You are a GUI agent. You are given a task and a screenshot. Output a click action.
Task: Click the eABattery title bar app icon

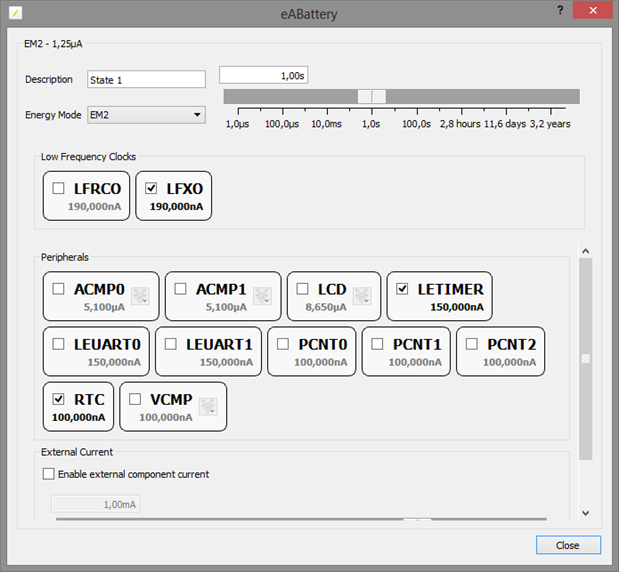13,11
